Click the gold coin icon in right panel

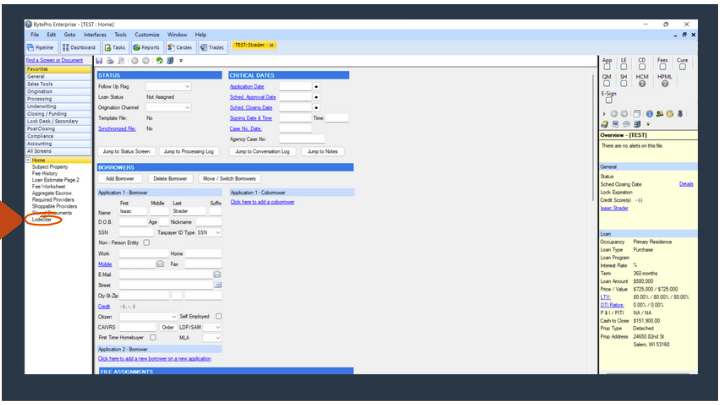coord(669,114)
